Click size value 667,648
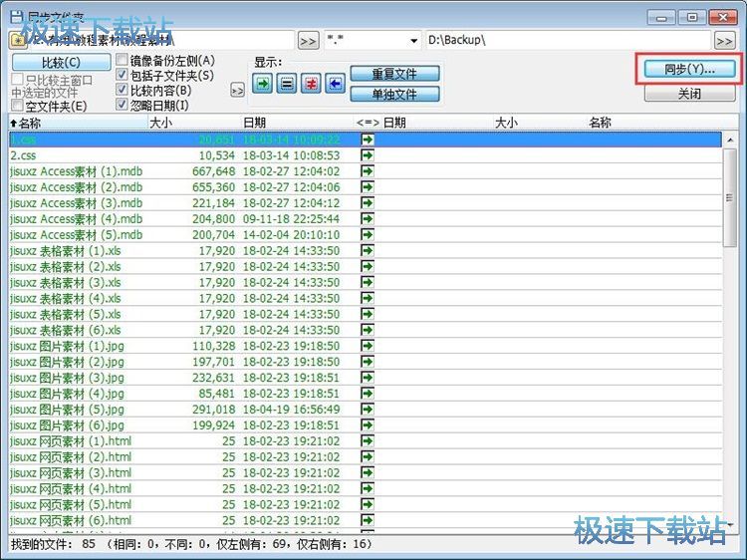747x560 pixels. pos(213,171)
